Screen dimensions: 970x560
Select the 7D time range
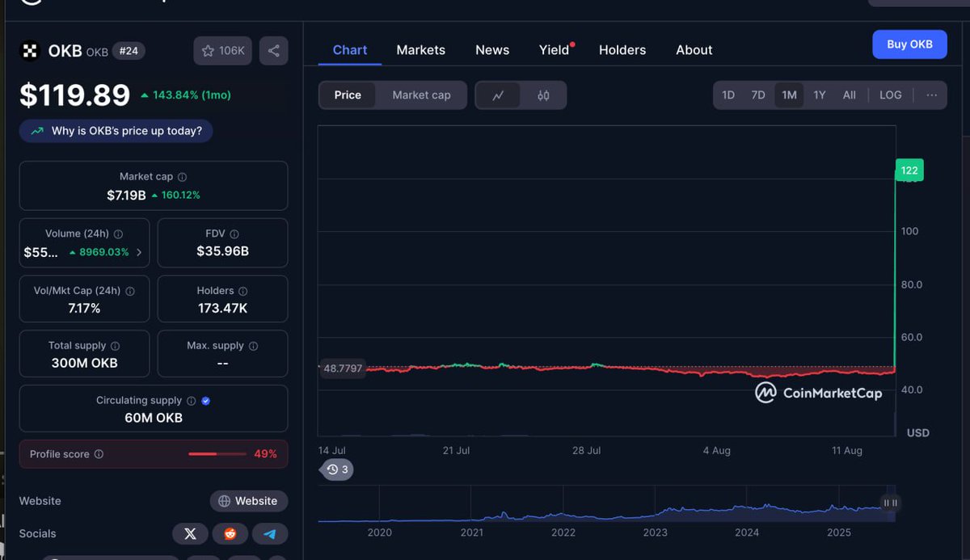click(758, 95)
